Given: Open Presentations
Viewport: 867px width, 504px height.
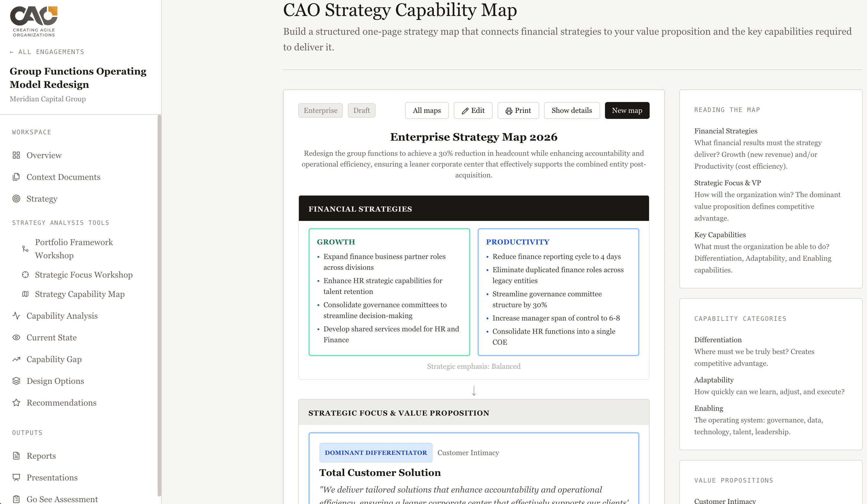Looking at the screenshot, I should pyautogui.click(x=52, y=477).
